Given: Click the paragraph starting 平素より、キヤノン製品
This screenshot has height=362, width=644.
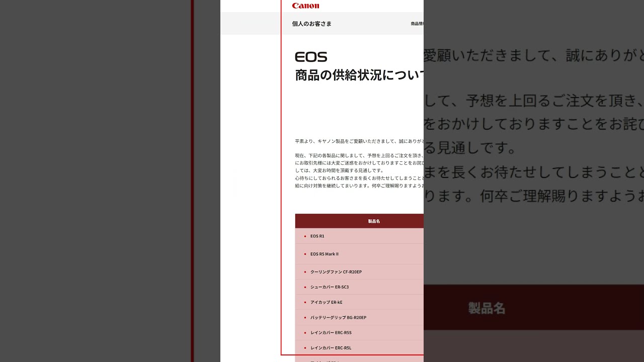Looking at the screenshot, I should click(x=359, y=141).
